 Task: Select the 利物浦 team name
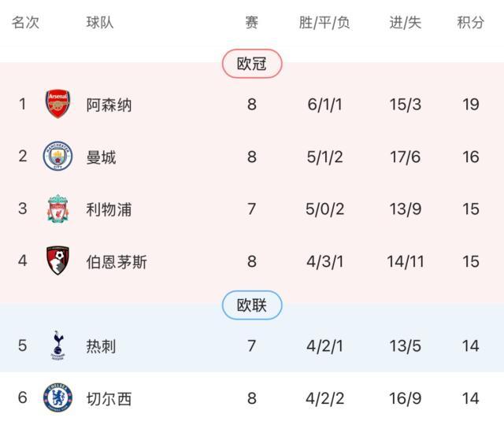click(x=109, y=209)
